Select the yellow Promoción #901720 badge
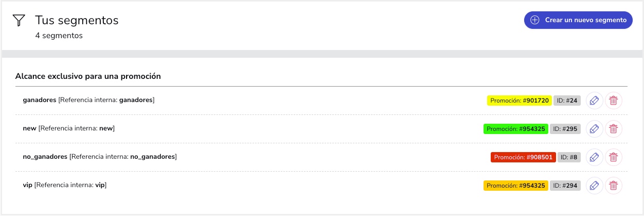 [x=519, y=101]
